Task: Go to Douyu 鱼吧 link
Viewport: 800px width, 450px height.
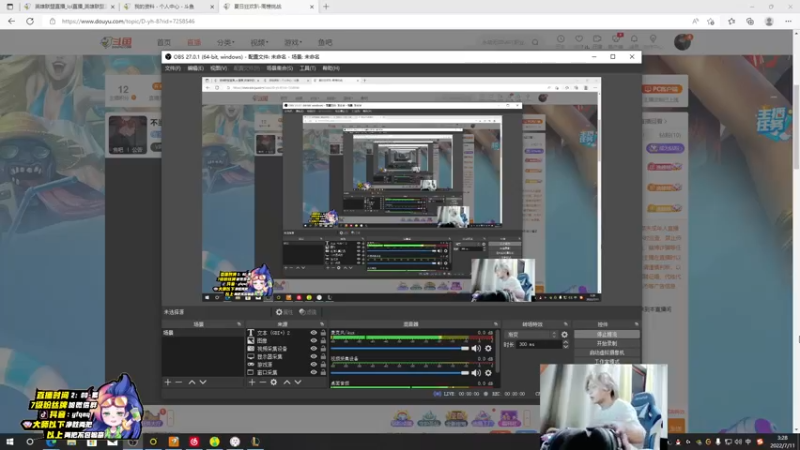Action: (x=325, y=42)
